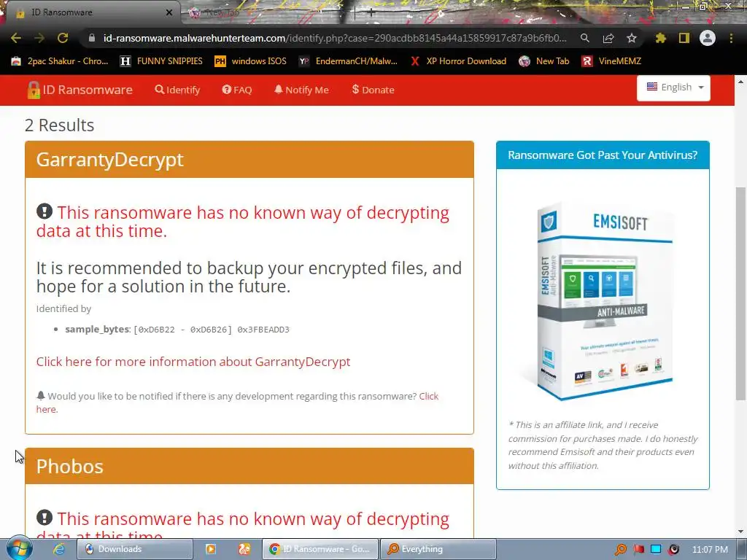Bookmark this page with the star icon
Screen dimensions: 747x560
point(632,38)
